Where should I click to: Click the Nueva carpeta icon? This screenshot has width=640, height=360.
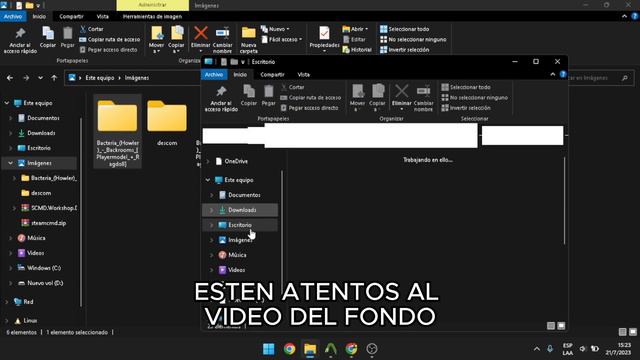click(x=249, y=33)
